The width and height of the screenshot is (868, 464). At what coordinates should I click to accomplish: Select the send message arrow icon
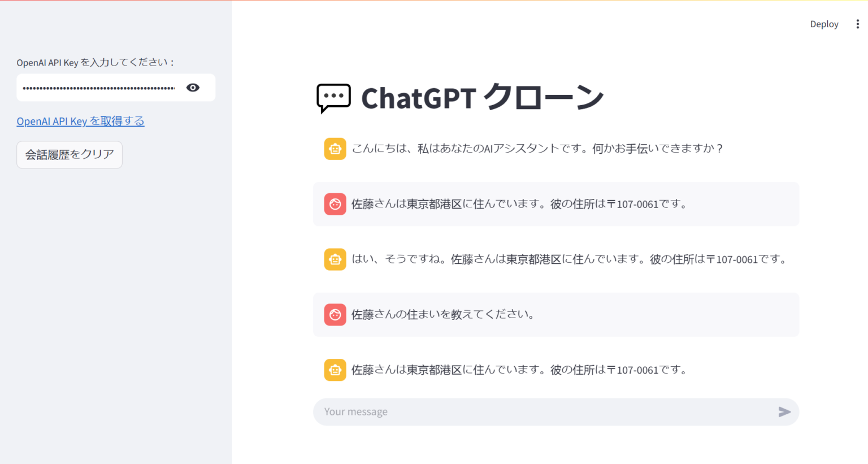pos(784,412)
